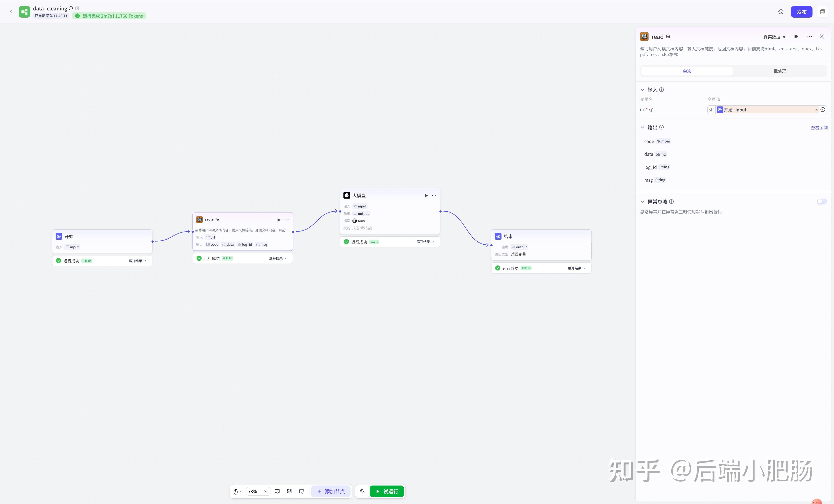Click the 查看示例 link
Screen dimensions: 834x504
pos(819,128)
